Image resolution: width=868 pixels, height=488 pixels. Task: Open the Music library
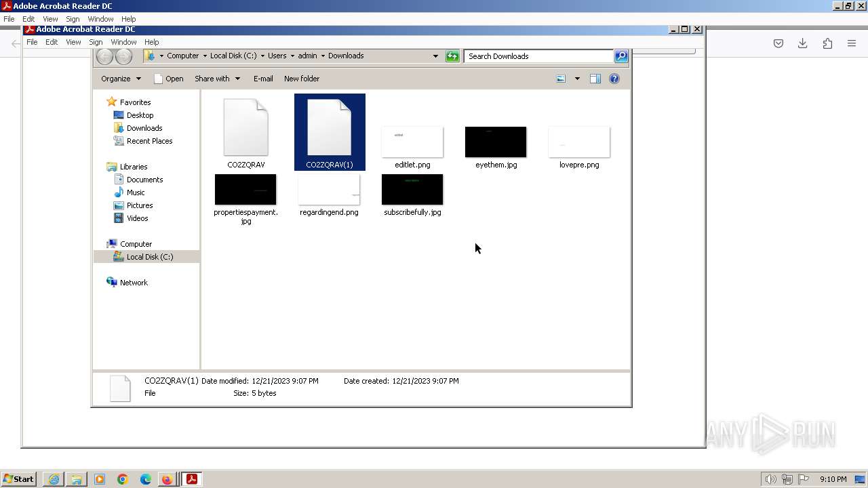click(136, 192)
